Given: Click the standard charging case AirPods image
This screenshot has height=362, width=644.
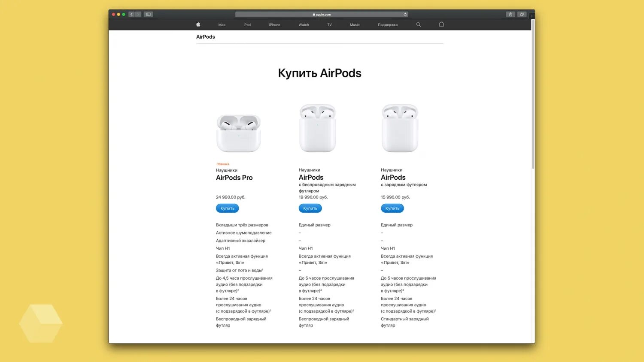Looking at the screenshot, I should 400,128.
